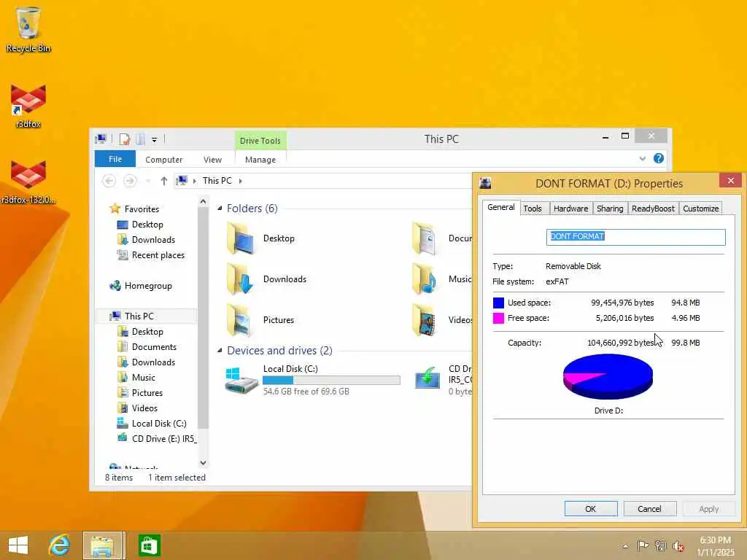
Task: Click the Cancel button in Properties
Action: coord(649,508)
